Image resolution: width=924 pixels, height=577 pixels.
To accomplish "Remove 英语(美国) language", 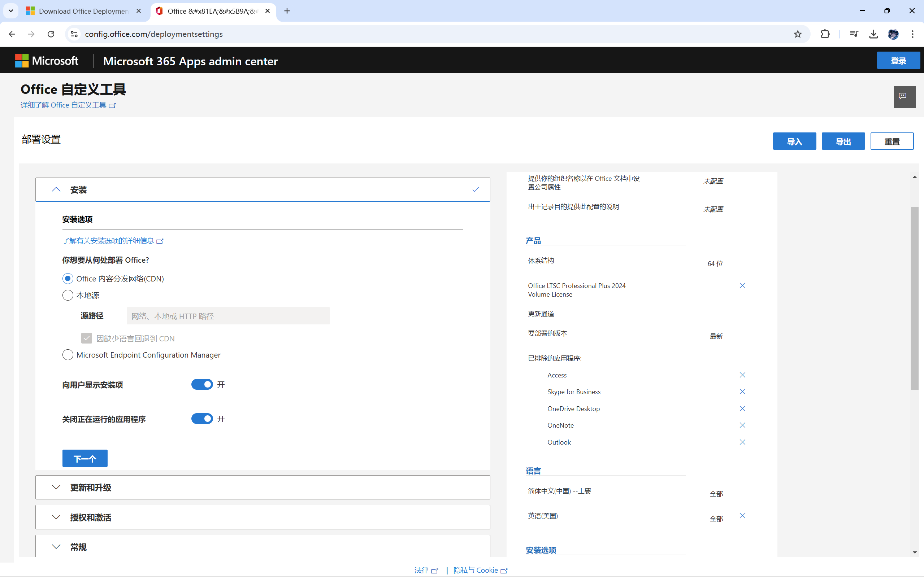I will point(742,516).
